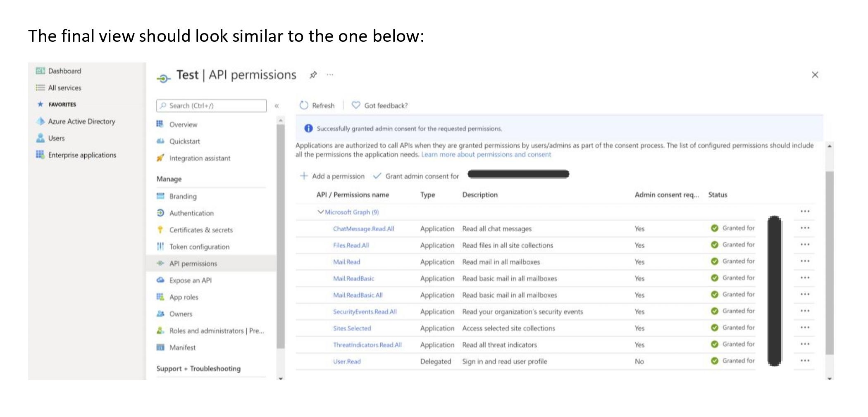Click the Token configuration bars icon
Image resolution: width=868 pixels, height=417 pixels.
160,246
